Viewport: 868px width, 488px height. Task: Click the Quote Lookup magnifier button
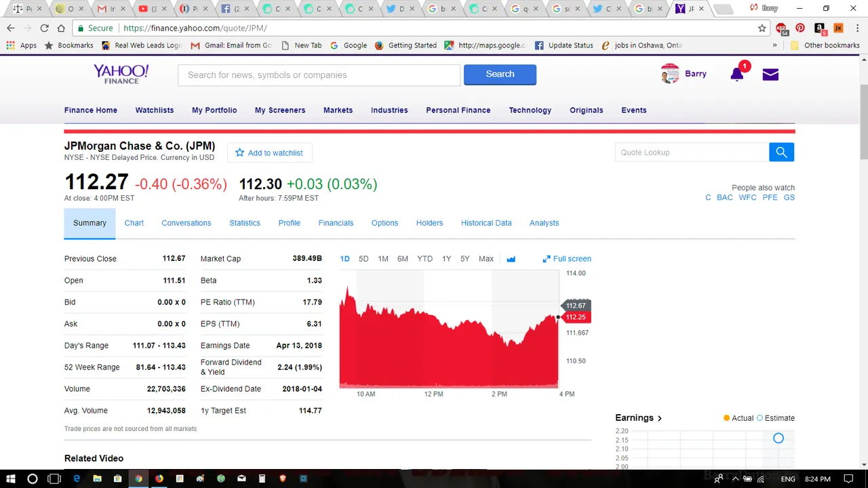click(781, 152)
